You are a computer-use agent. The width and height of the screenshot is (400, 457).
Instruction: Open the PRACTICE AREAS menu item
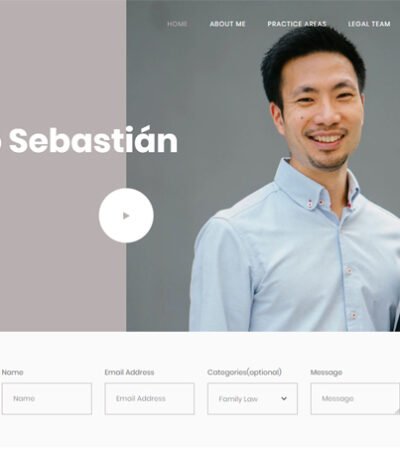tap(297, 24)
